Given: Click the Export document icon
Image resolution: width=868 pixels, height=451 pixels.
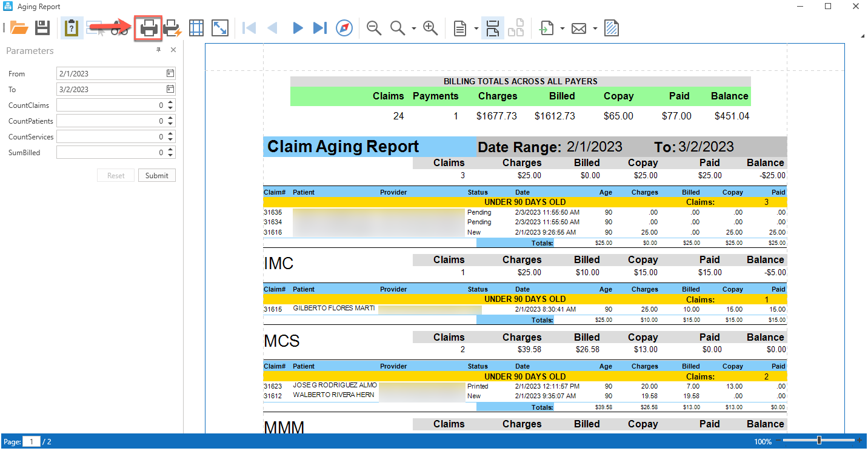Looking at the screenshot, I should [x=547, y=28].
